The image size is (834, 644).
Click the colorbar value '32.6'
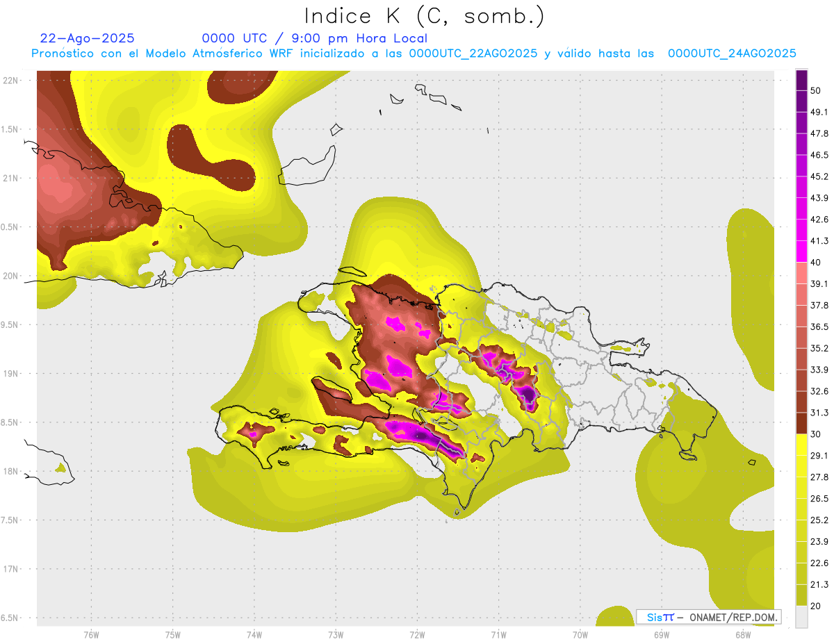819,391
